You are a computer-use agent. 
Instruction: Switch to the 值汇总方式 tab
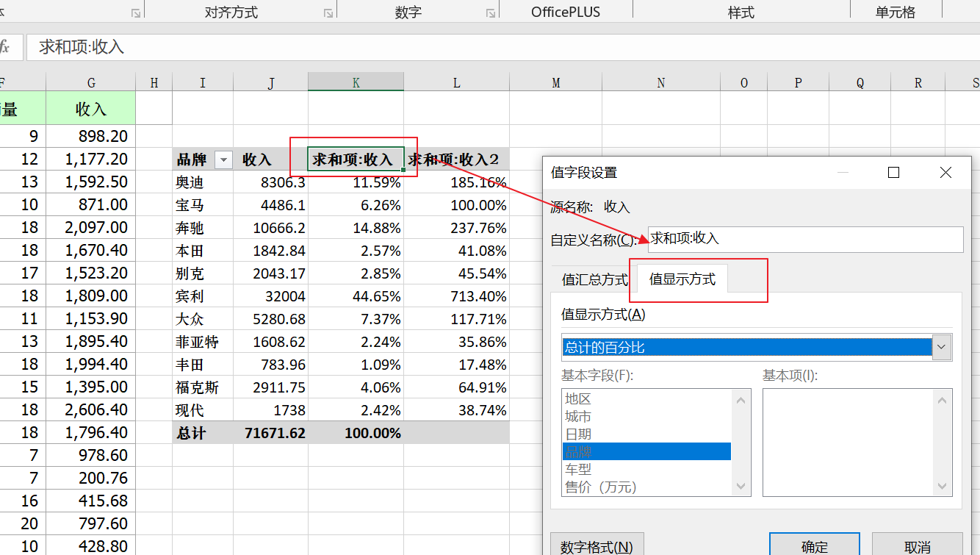pos(595,279)
